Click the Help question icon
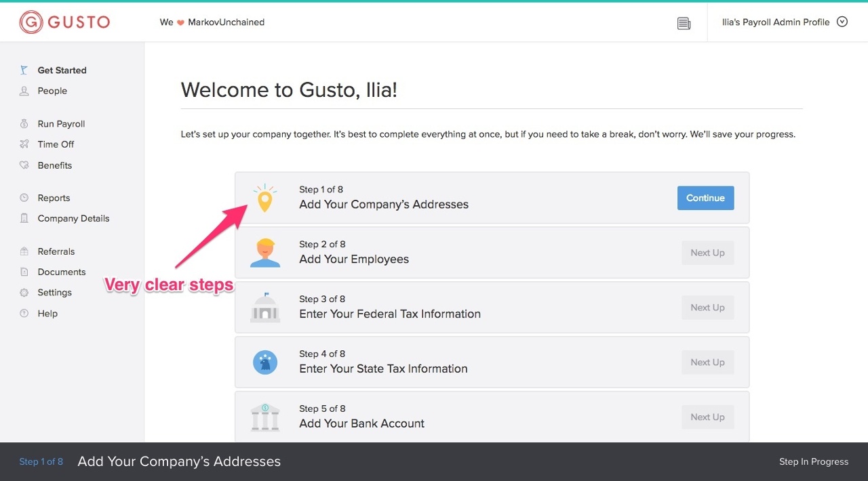868x481 pixels. tap(24, 314)
